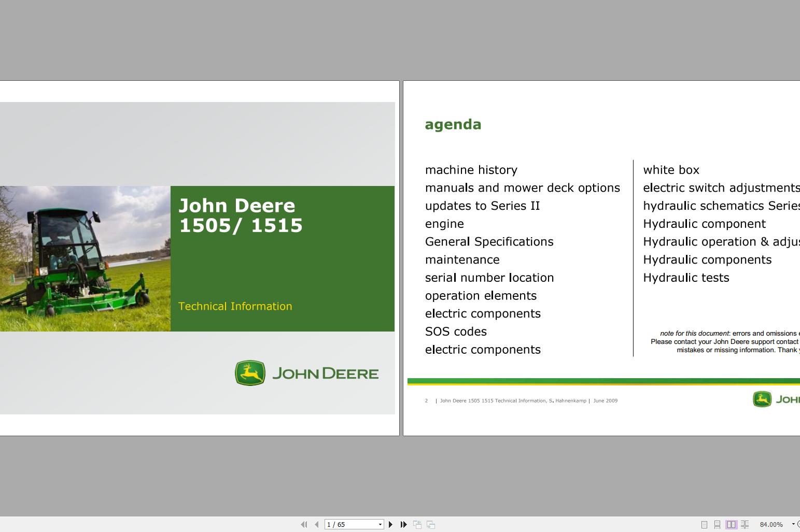Go to the first page
Viewport: 800px width, 532px height.
pyautogui.click(x=304, y=524)
